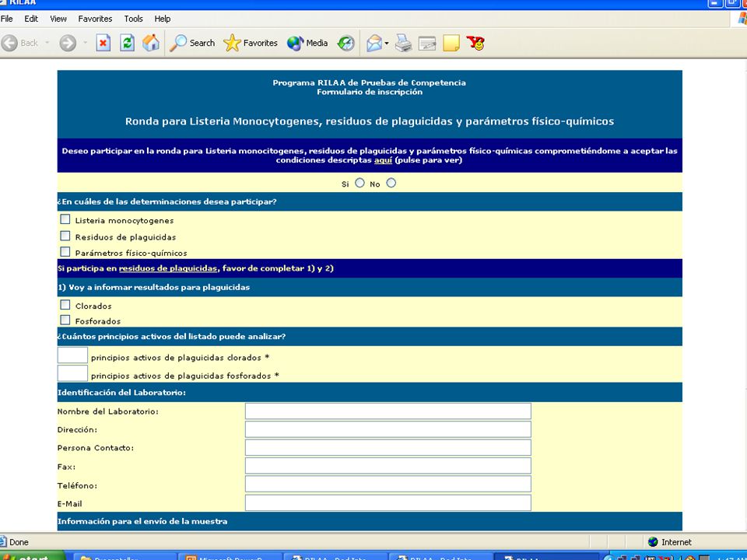The height and width of the screenshot is (560, 747).
Task: Follow the aquí conditions link
Action: click(x=383, y=160)
